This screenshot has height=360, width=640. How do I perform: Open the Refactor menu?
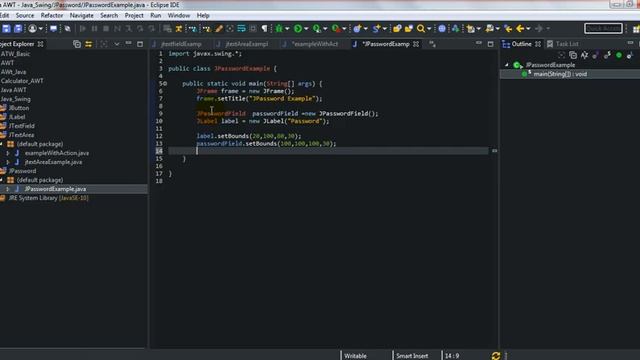[52, 16]
